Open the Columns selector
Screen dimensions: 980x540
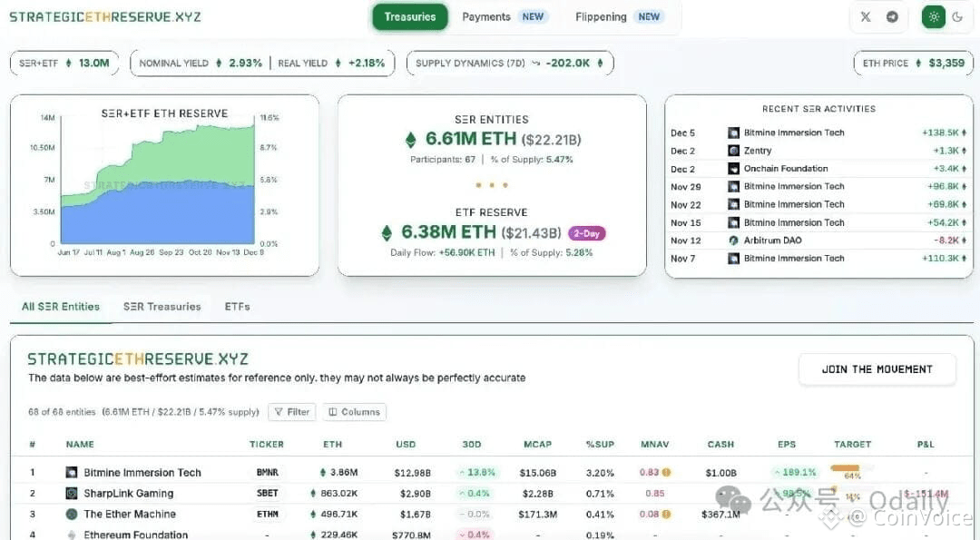pyautogui.click(x=355, y=412)
